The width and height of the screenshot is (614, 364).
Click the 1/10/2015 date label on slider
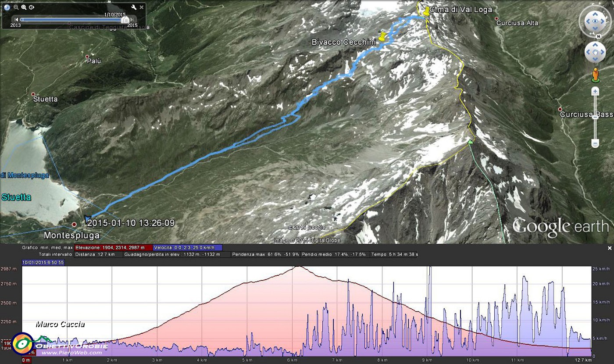click(115, 14)
